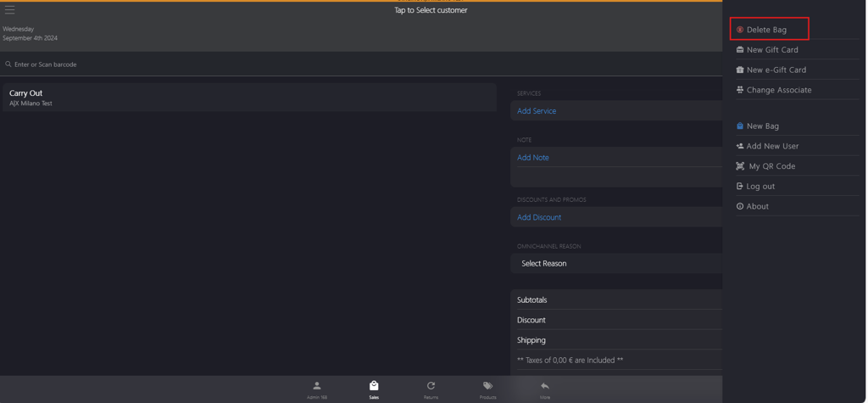Open My QR Code menu entry
This screenshot has height=403, width=868.
click(x=771, y=166)
